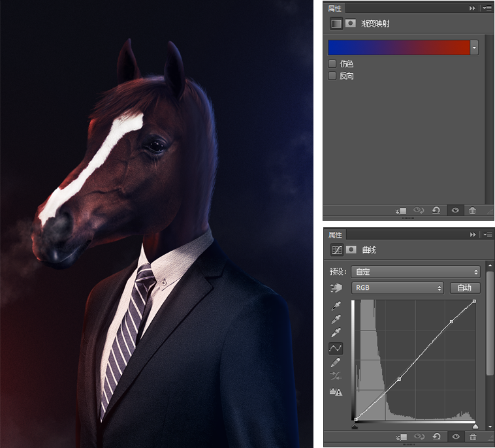
Task: Select the upper curve control point near highlights
Action: click(x=451, y=321)
